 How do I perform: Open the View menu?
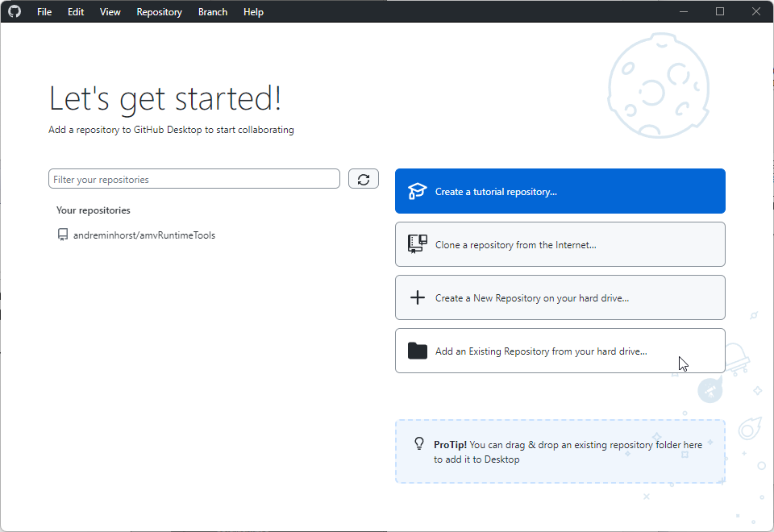pos(110,11)
